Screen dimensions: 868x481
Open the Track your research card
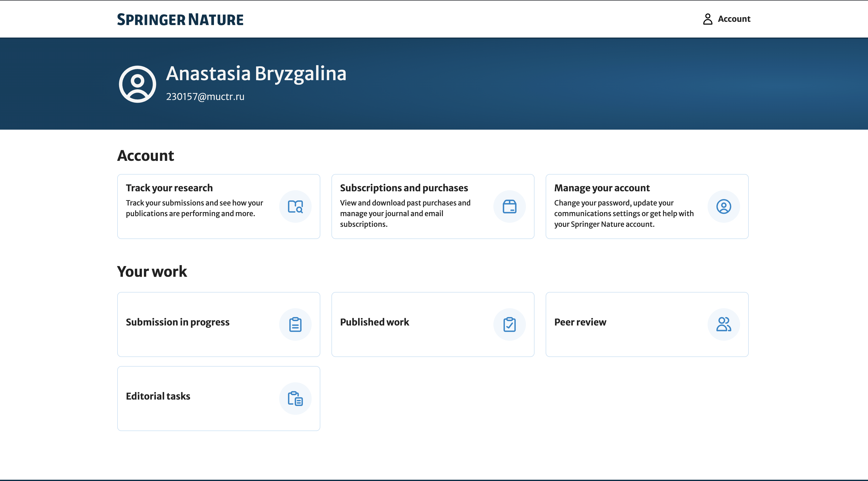[218, 206]
